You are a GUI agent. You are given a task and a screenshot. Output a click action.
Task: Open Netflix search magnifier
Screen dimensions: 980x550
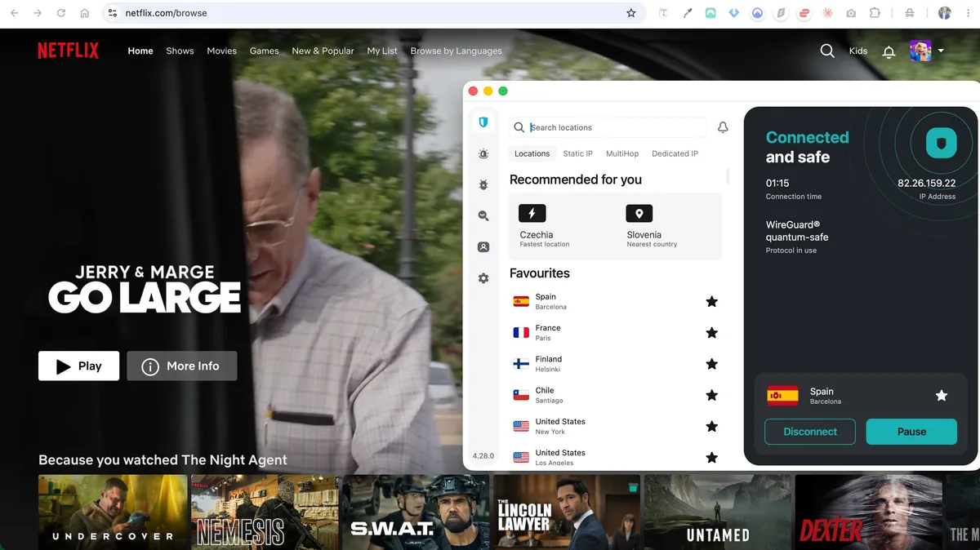[x=827, y=51]
